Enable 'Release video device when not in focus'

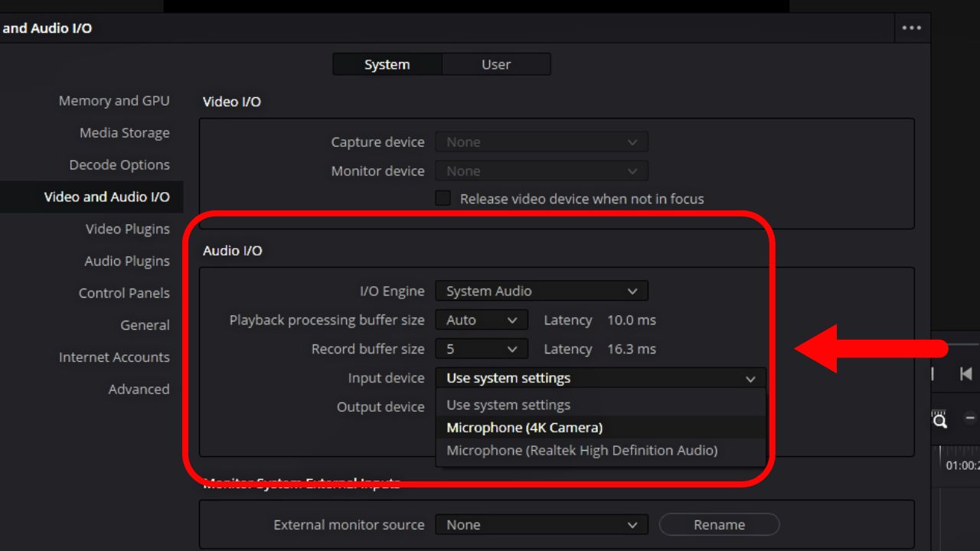pos(443,198)
